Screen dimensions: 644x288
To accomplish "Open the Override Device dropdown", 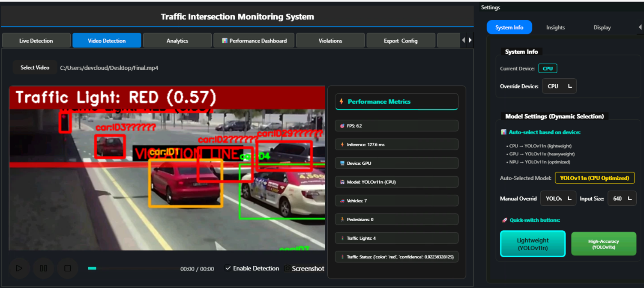I will click(x=559, y=86).
